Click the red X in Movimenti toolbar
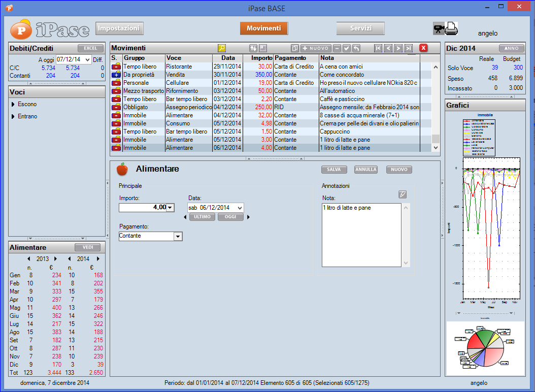The height and width of the screenshot is (392, 535). click(x=423, y=48)
